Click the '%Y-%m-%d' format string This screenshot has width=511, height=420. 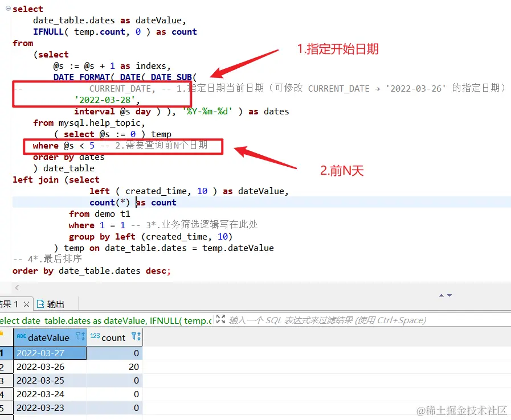207,112
